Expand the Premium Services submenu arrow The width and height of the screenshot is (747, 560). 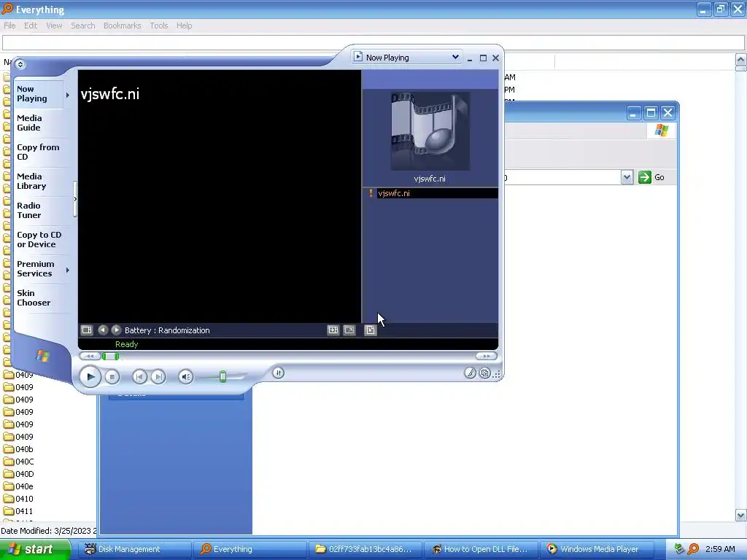click(68, 270)
